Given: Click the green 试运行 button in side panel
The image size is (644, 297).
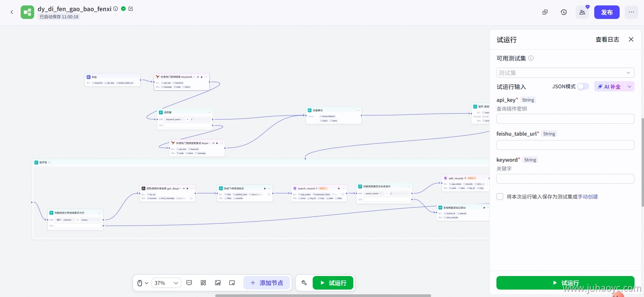Looking at the screenshot, I should pyautogui.click(x=565, y=283).
